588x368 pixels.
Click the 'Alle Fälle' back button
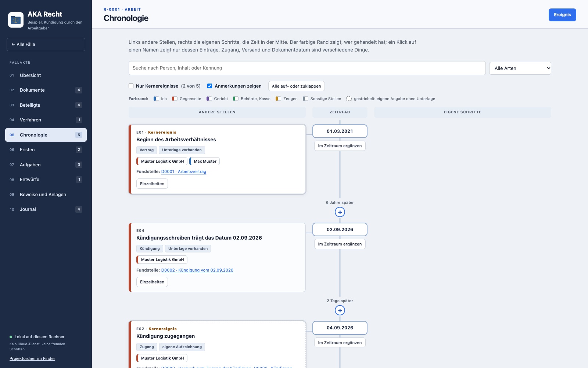point(46,45)
